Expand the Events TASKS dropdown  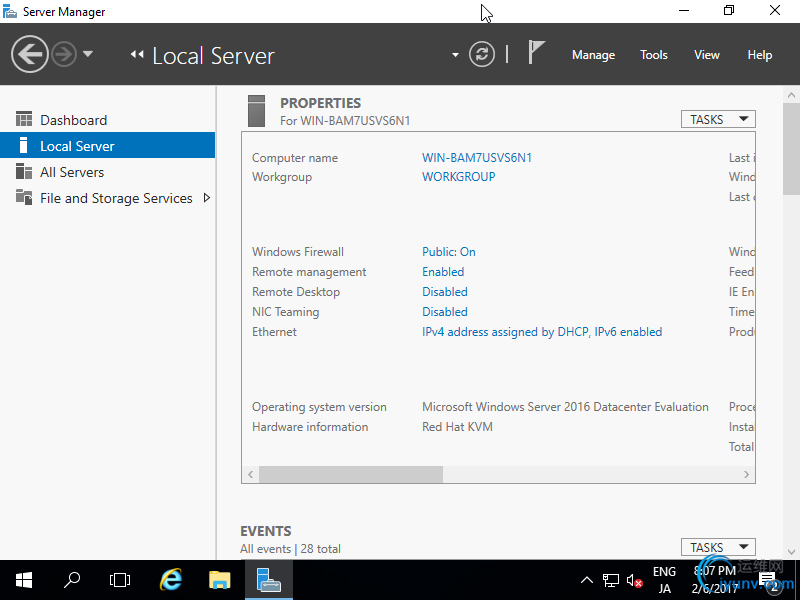717,547
